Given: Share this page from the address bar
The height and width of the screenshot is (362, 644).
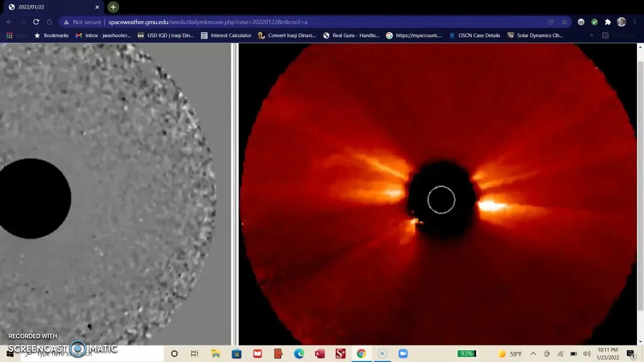Looking at the screenshot, I should tap(551, 22).
